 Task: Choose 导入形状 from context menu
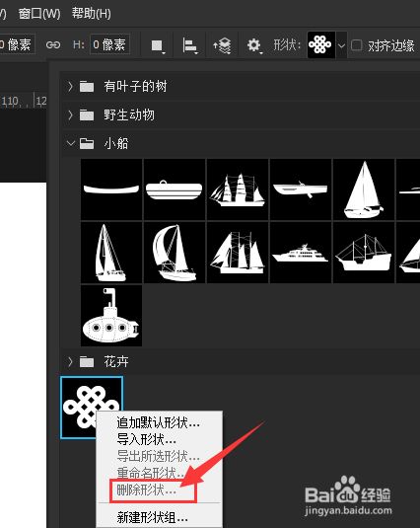click(x=146, y=439)
